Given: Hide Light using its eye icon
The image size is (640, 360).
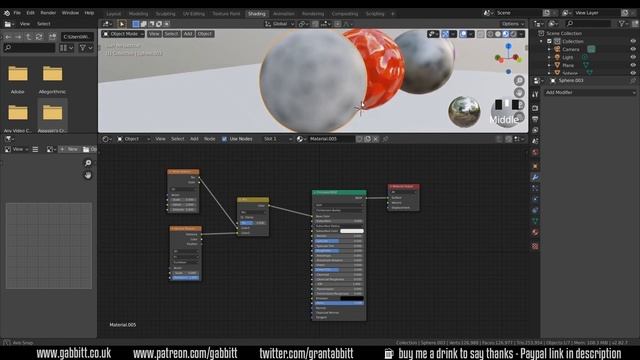Looking at the screenshot, I should tap(633, 57).
